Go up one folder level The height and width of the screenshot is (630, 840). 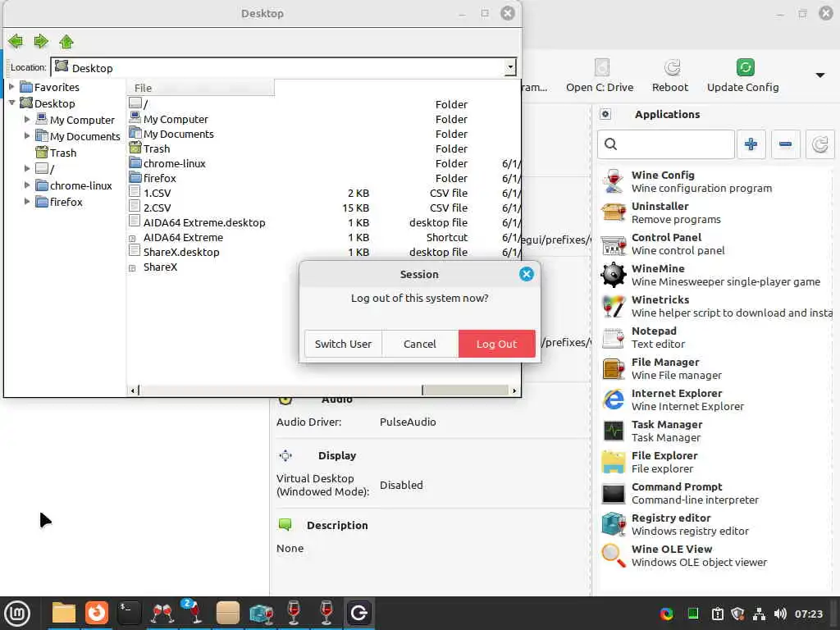coord(66,41)
